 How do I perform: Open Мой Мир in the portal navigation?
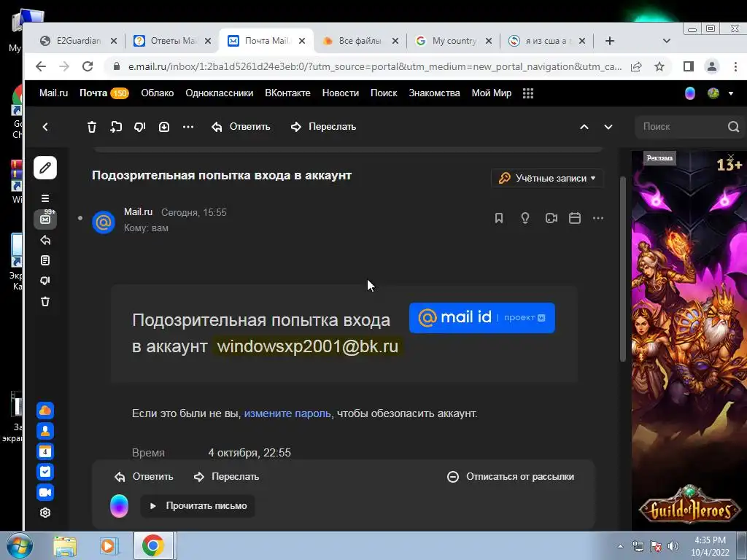pyautogui.click(x=492, y=93)
